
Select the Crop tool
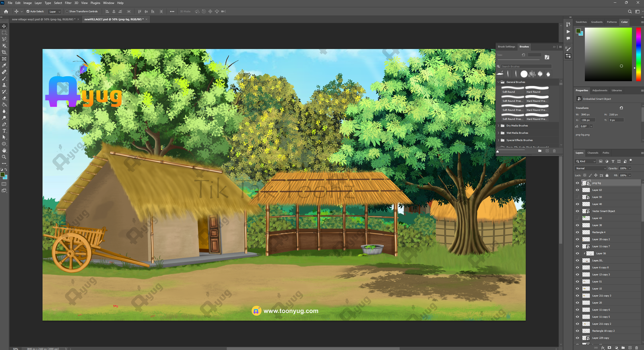(4, 52)
